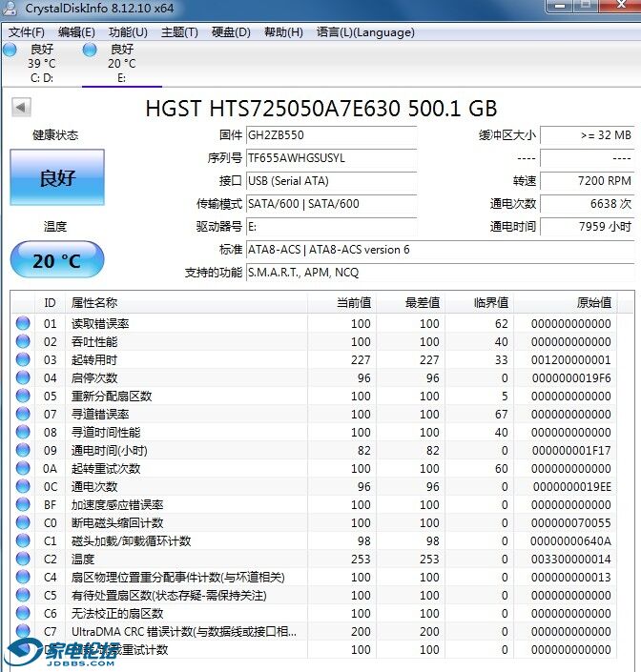Screen dimensions: 641x672
Task: Click the 20 °C temperature button
Action: [57, 259]
